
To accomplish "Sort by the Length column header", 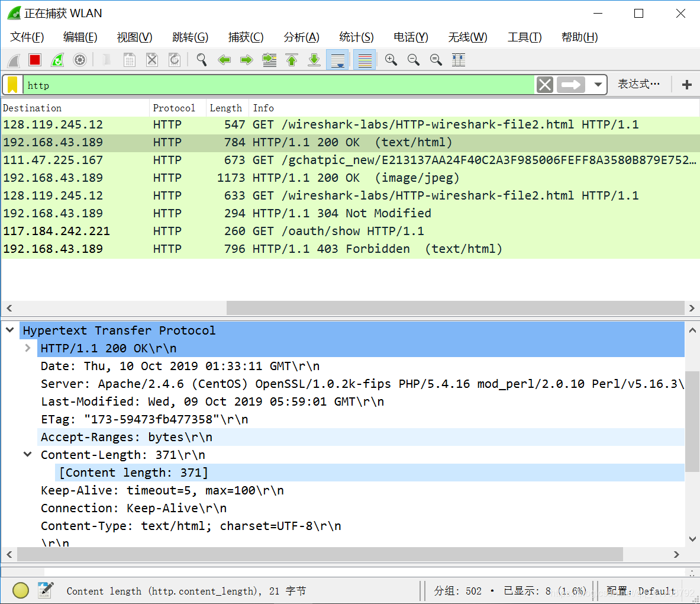I will tap(227, 108).
